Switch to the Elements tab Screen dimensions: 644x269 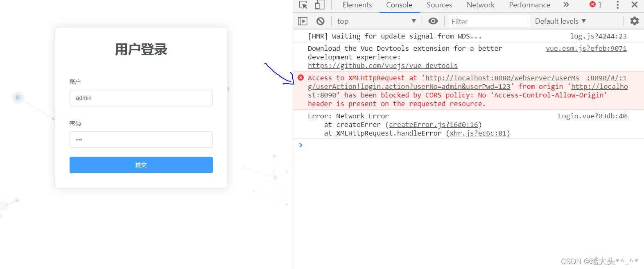coord(357,5)
